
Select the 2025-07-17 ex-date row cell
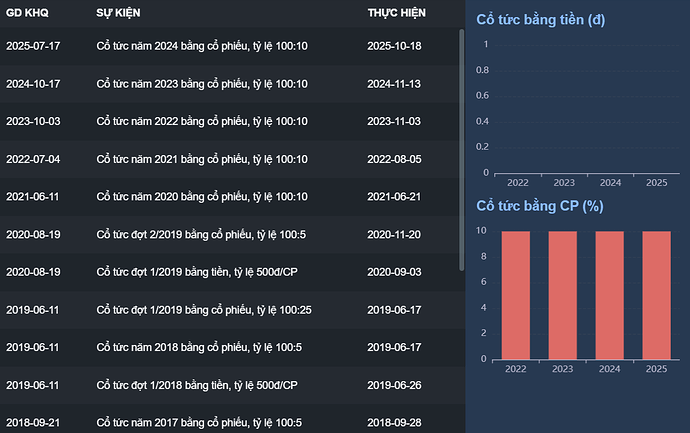33,46
